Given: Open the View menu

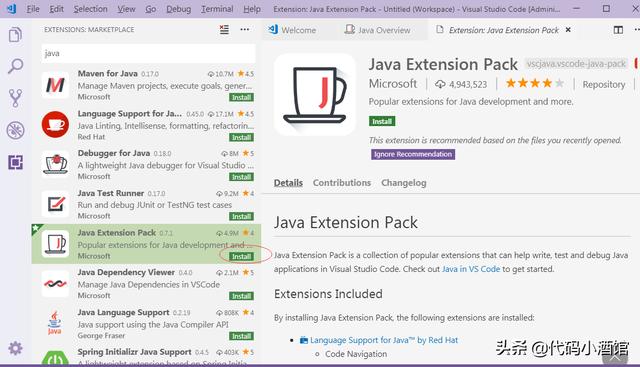Looking at the screenshot, I should [126, 9].
